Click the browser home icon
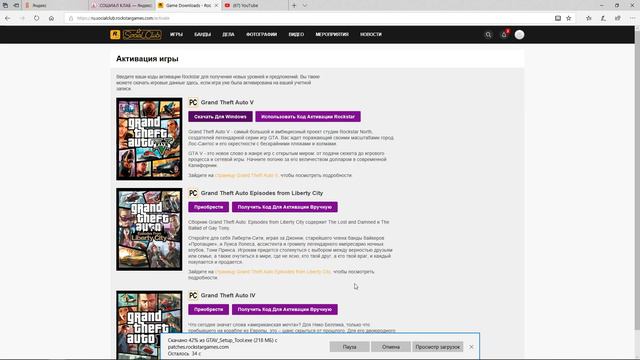640x360 pixels. click(51, 18)
